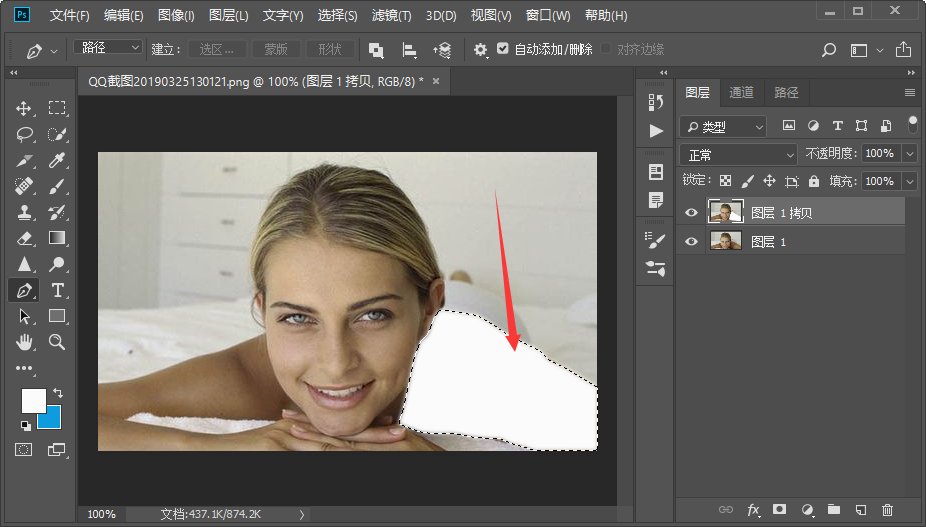Open pen gear settings in options bar
Image resolution: width=926 pixels, height=527 pixels.
[481, 50]
